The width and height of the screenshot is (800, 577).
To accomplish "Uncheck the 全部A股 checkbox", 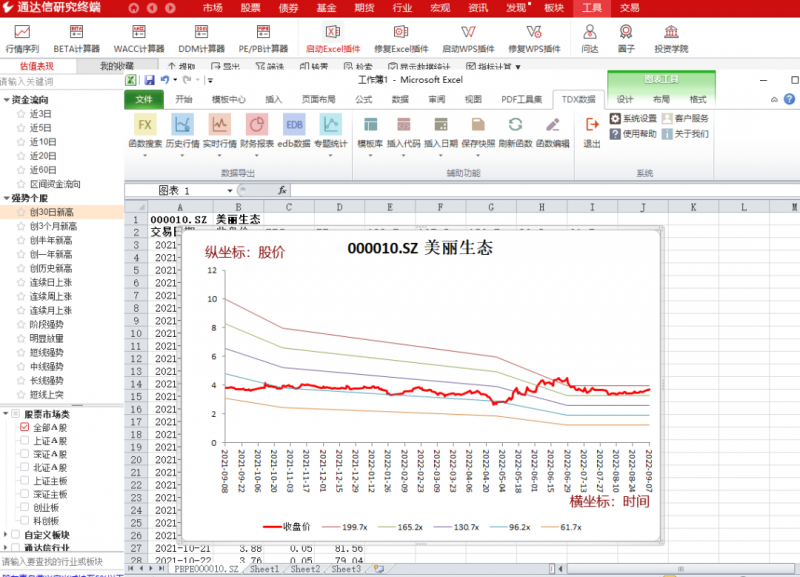I will (x=24, y=427).
